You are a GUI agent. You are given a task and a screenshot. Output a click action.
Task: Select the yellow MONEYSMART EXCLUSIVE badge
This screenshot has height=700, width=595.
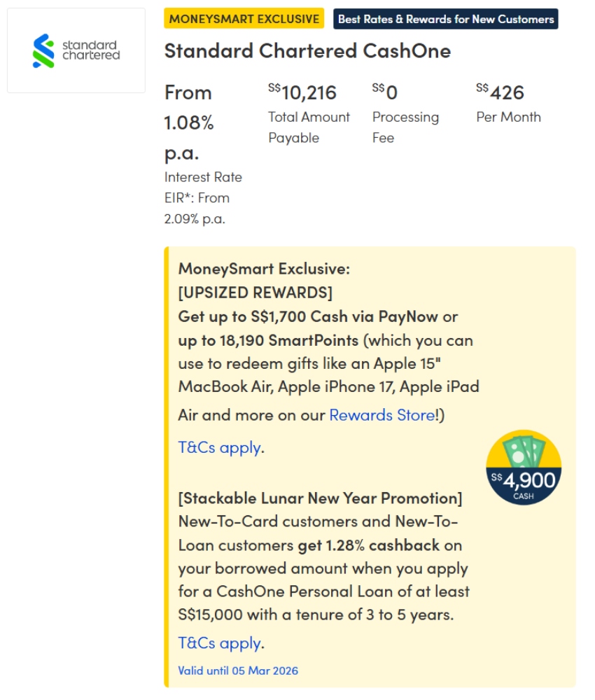coord(244,19)
